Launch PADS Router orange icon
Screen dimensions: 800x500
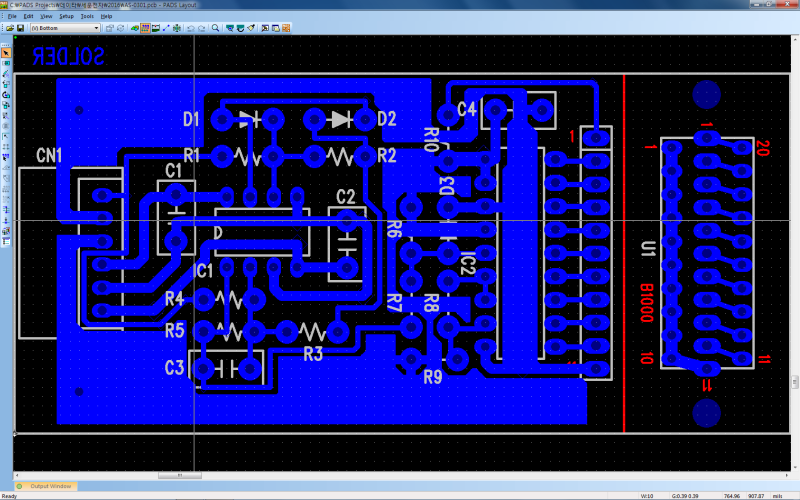tap(286, 28)
